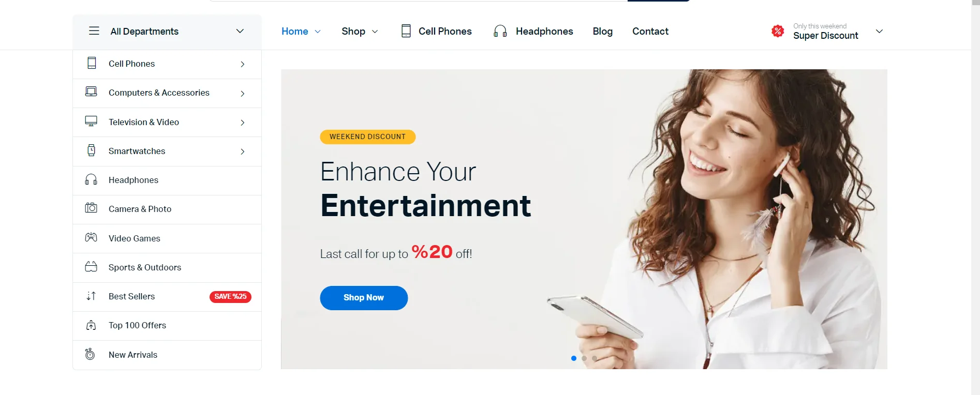Click the hamburger icon beside All Departments
Screen dimensions: 980x395
coord(94,31)
